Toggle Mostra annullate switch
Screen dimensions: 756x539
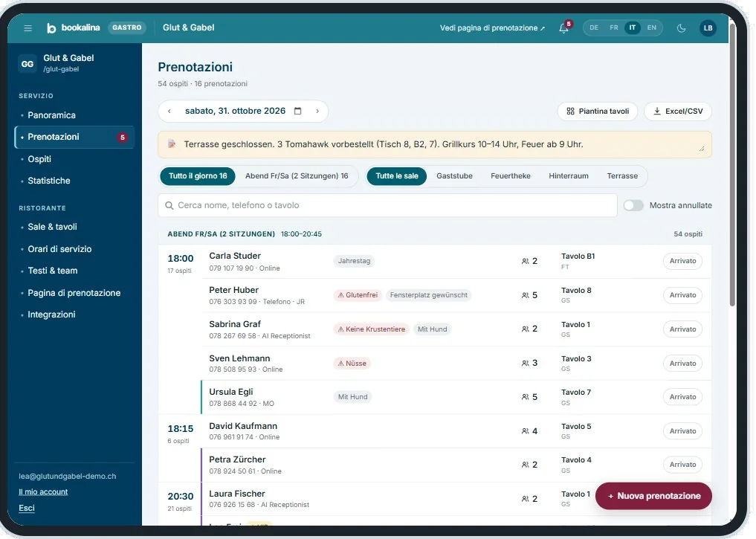click(633, 205)
